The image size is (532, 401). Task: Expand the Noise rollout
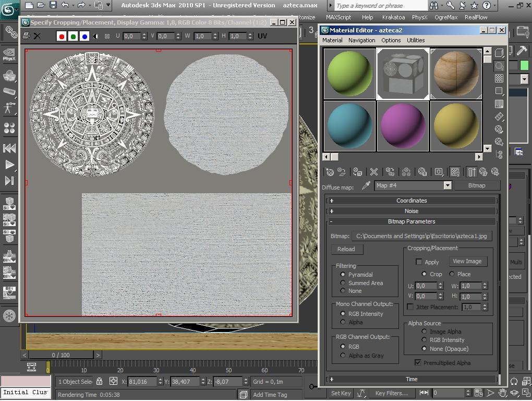coord(412,211)
